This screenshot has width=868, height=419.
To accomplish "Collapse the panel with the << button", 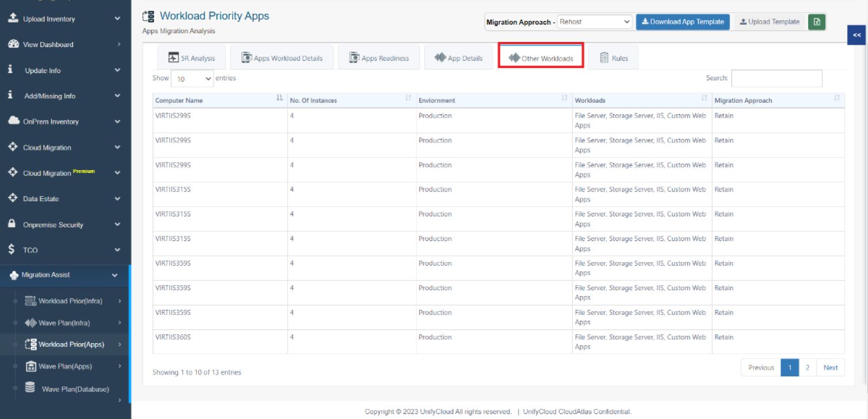I will click(x=857, y=35).
